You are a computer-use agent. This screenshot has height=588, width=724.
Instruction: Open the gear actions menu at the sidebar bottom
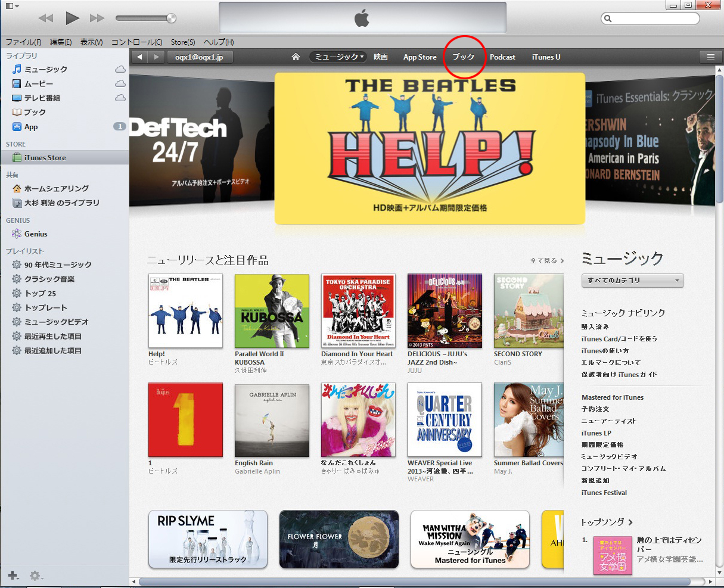36,575
